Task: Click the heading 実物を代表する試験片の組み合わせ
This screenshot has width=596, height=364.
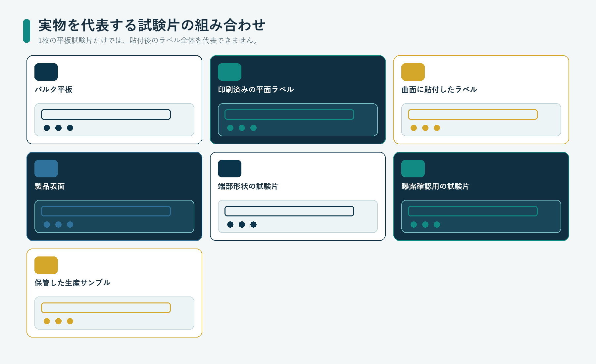Action: pyautogui.click(x=152, y=25)
